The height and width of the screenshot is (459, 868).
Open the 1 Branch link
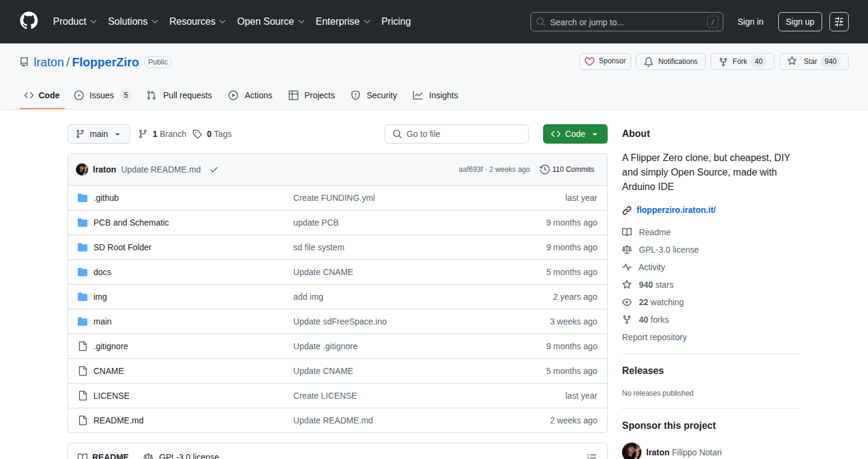pos(162,134)
